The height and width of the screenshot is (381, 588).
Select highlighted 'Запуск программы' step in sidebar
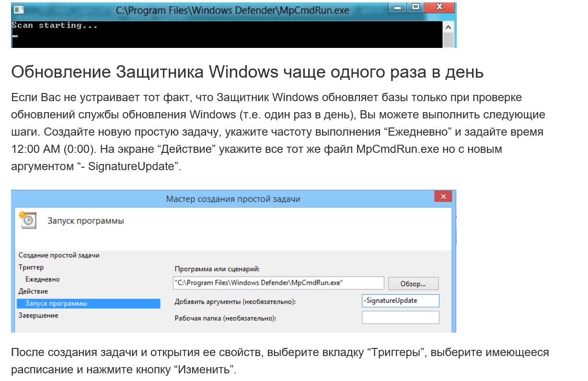point(88,303)
